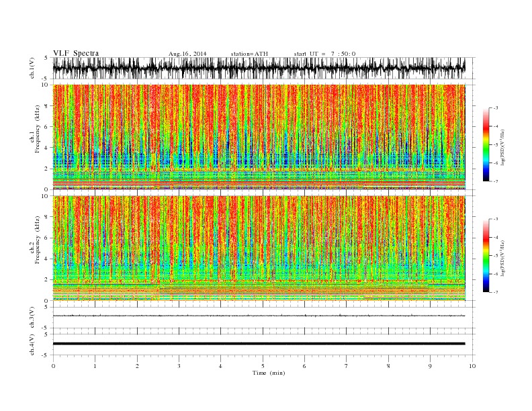
Task: Click the log(PSD) label beside ch.1 colorbar
Action: click(x=503, y=148)
